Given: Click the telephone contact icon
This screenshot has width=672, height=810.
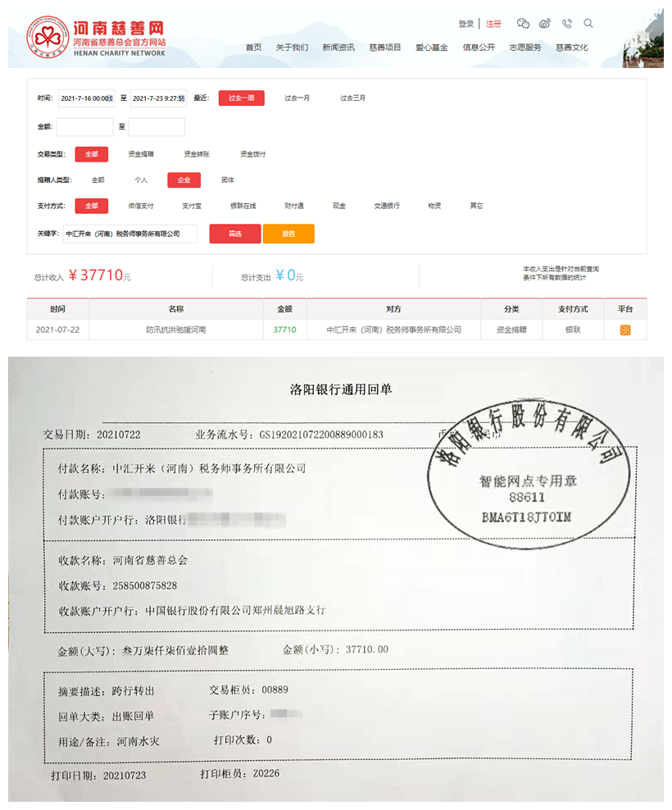Looking at the screenshot, I should click(x=567, y=23).
